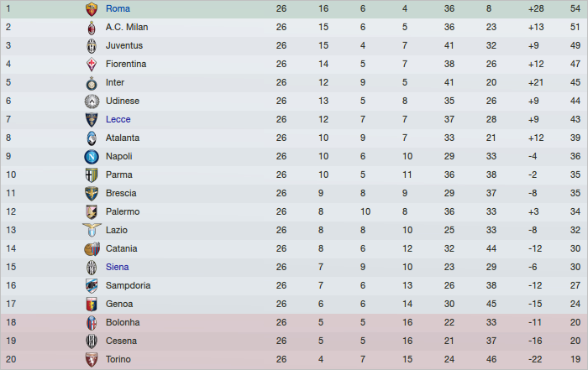Screen dimensions: 588x370
Task: Open the Siena team page link
Action: pos(118,267)
